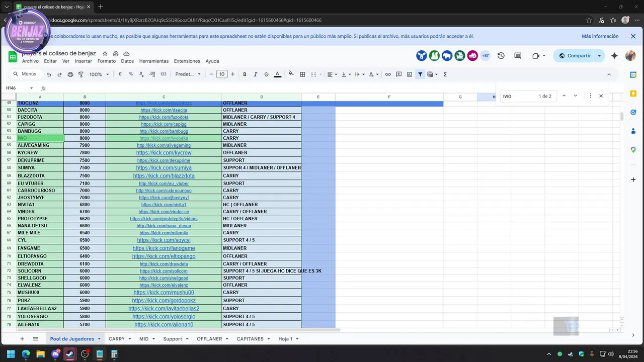Toggle bold formatting
The image size is (644, 362).
click(x=245, y=74)
